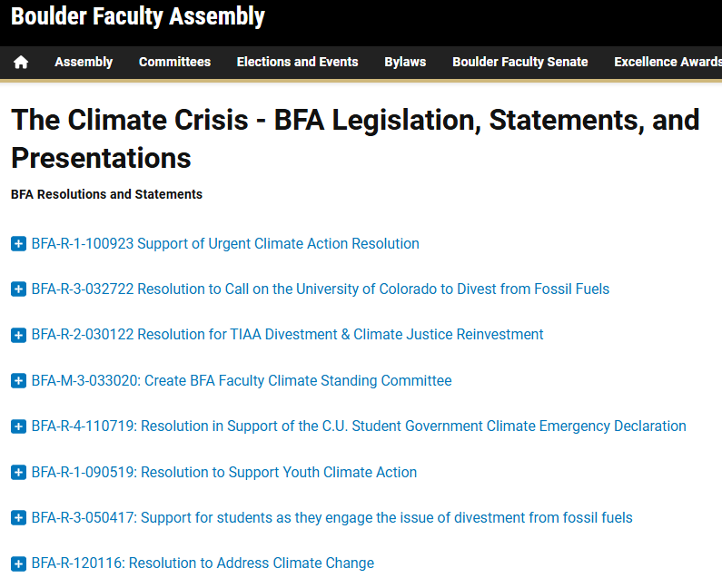
Task: Open TIAA Divestment & Climate Justice Reinvestment link
Action: (x=287, y=335)
